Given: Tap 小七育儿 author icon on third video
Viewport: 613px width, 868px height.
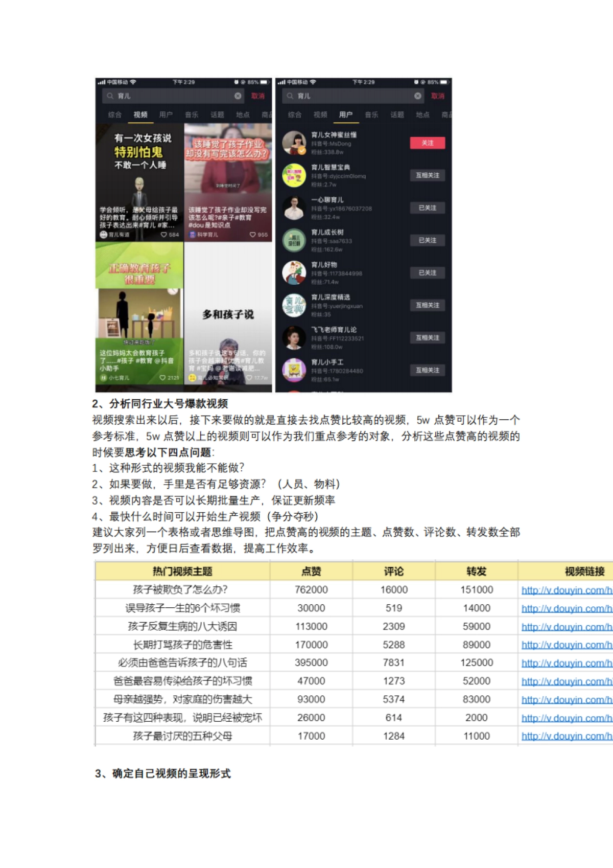Looking at the screenshot, I should coord(103,378).
